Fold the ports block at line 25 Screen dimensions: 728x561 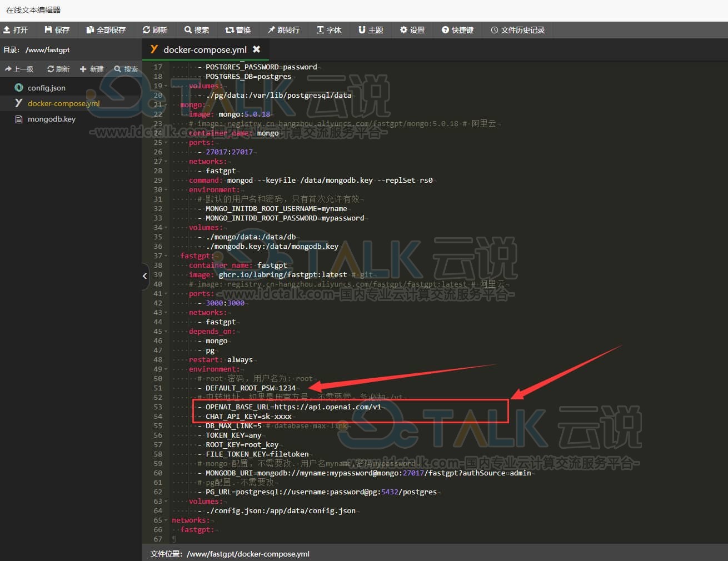166,143
